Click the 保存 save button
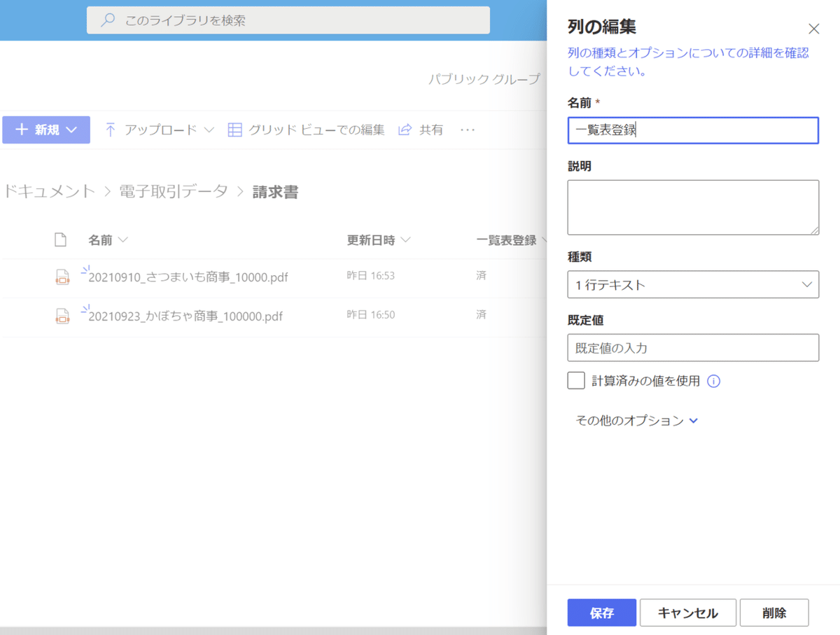 601,613
